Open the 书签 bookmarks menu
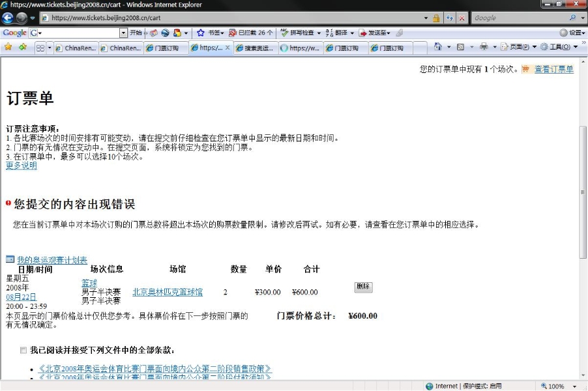This screenshot has height=391, width=588. (x=216, y=33)
